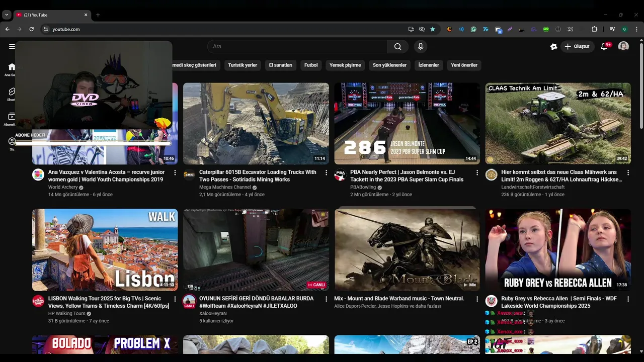644x362 pixels.
Task: Open options menu for OYUNUN SEFİRİ live stream
Action: (326, 299)
